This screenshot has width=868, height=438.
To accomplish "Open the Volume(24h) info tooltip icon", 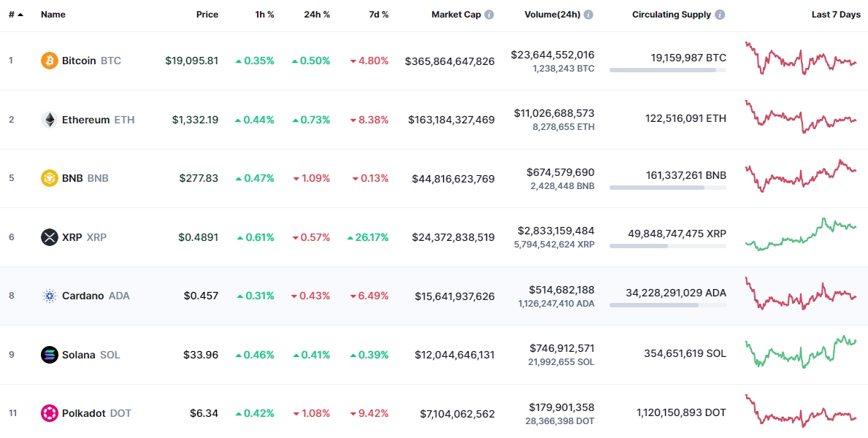I will (588, 15).
